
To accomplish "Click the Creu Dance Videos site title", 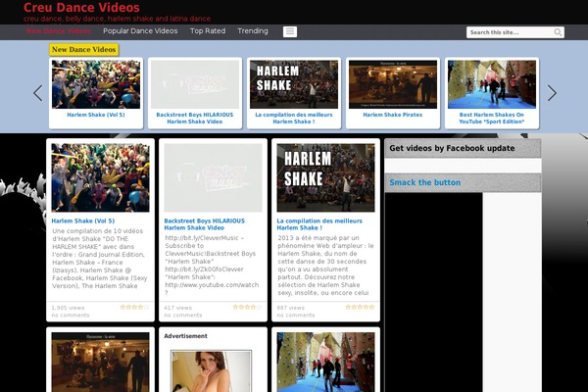I will click(x=81, y=8).
